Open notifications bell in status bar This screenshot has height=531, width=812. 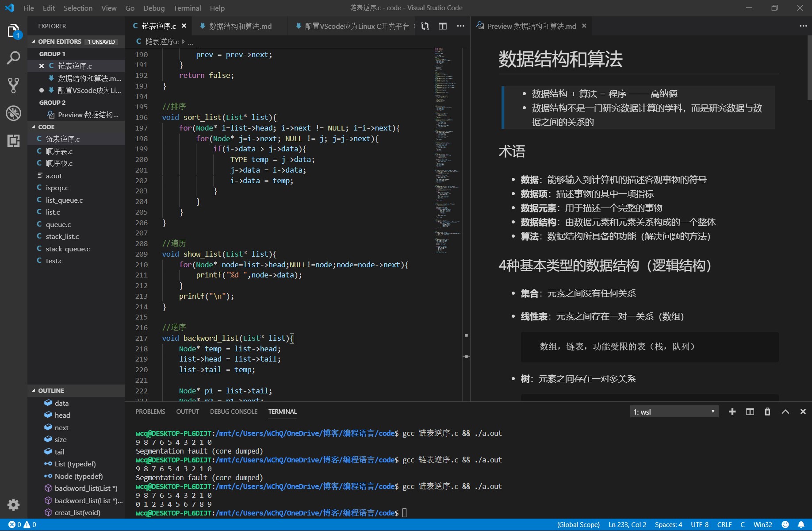coord(801,525)
